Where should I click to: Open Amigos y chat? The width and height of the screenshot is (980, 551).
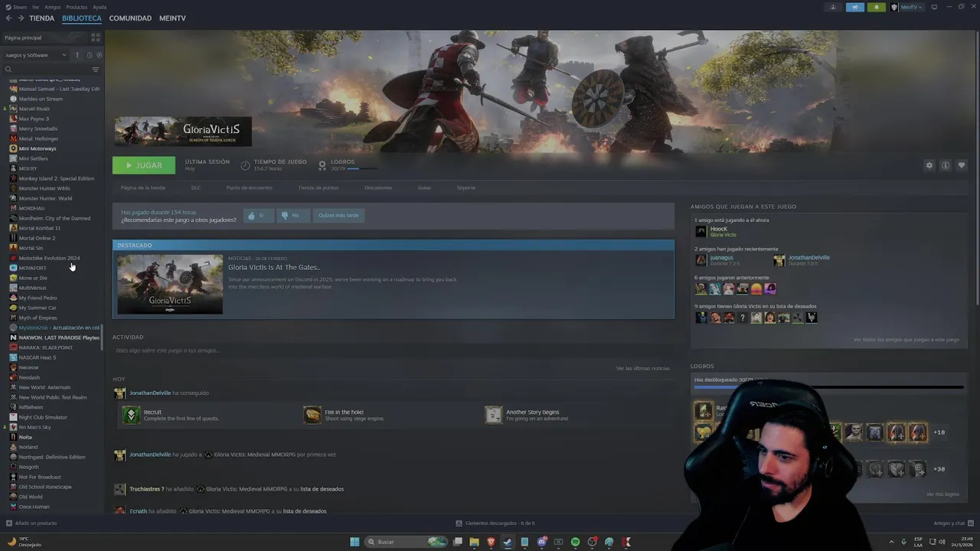point(952,523)
